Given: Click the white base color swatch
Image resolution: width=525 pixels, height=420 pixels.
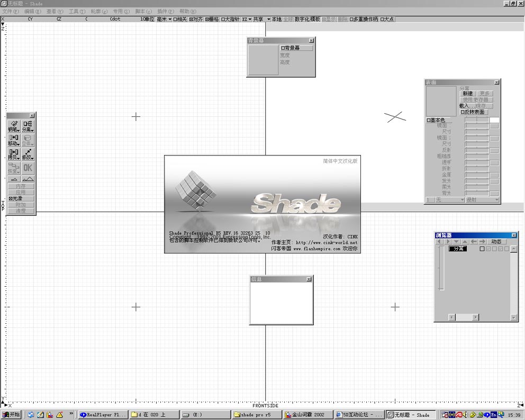Looking at the screenshot, I should coord(494,120).
